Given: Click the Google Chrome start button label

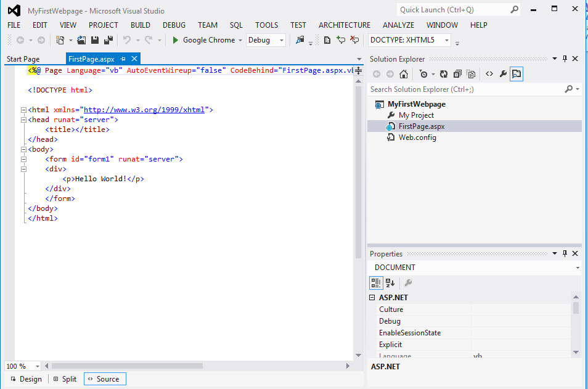Looking at the screenshot, I should [x=209, y=40].
